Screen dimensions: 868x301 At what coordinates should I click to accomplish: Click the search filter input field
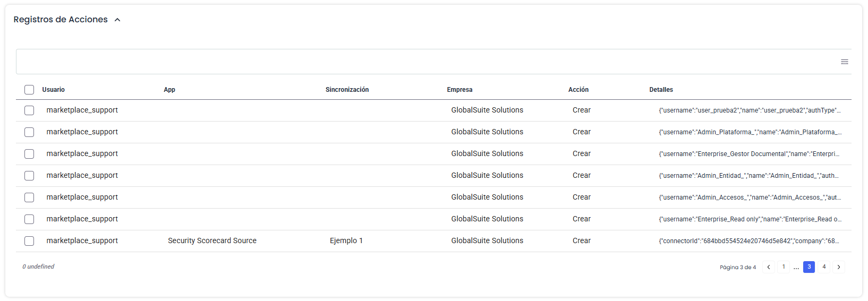point(425,62)
